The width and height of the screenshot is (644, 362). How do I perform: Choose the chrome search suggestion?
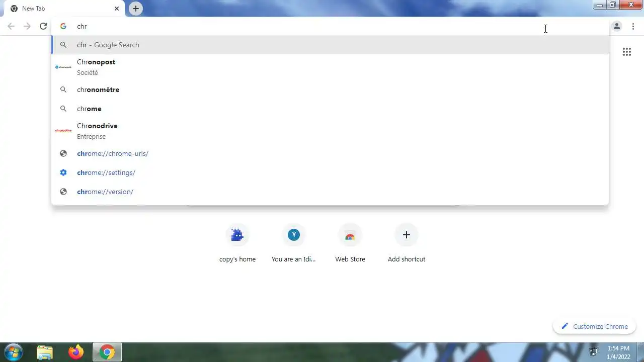330,109
